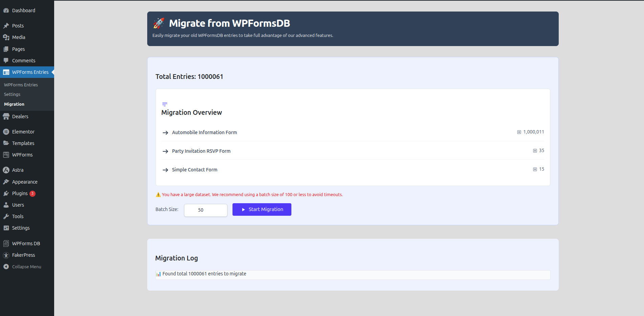Click the Astra logo icon
Image resolution: width=644 pixels, height=316 pixels.
pos(6,170)
